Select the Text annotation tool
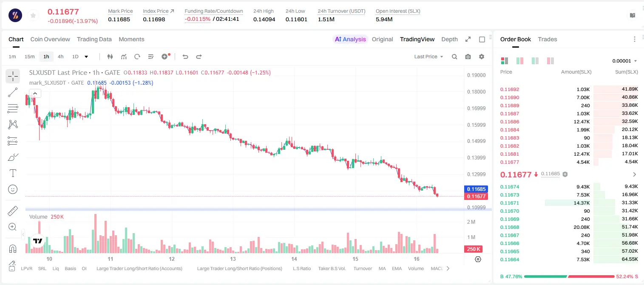The height and width of the screenshot is (285, 644). click(x=13, y=173)
